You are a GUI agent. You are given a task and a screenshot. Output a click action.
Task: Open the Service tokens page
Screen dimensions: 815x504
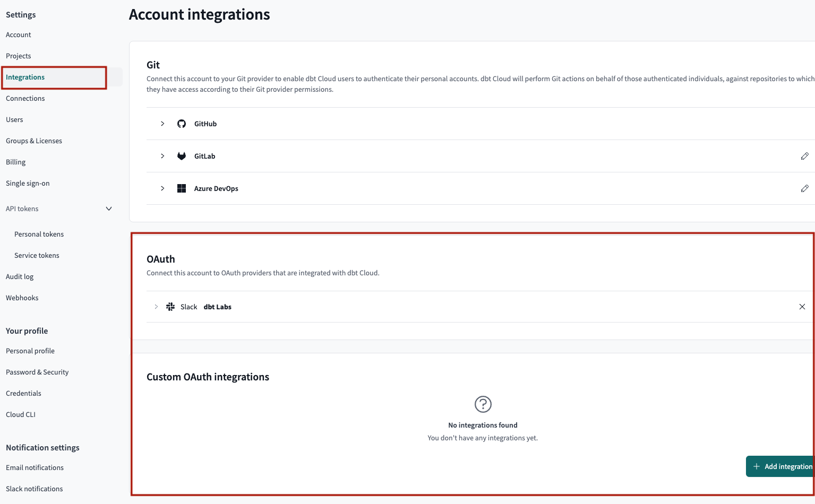(37, 255)
